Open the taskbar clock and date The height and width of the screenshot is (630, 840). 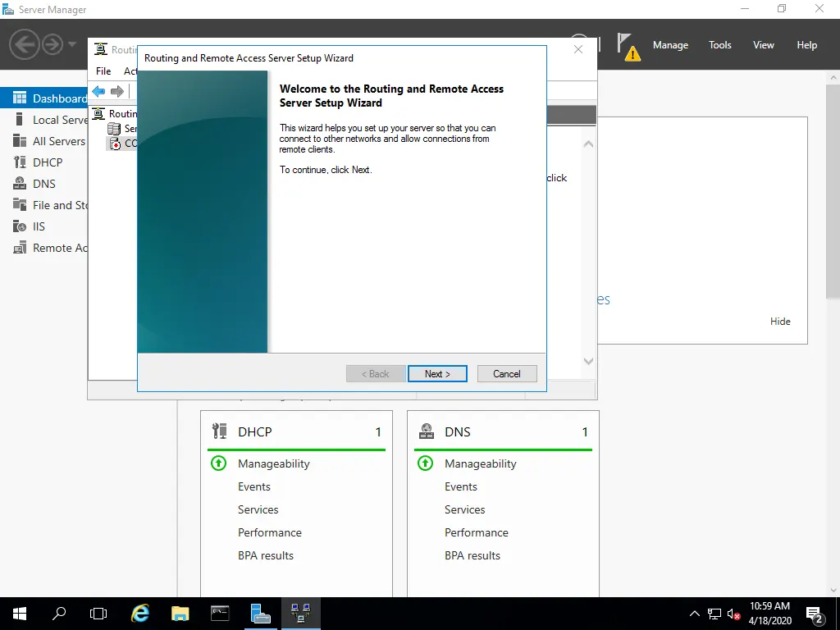(x=769, y=614)
